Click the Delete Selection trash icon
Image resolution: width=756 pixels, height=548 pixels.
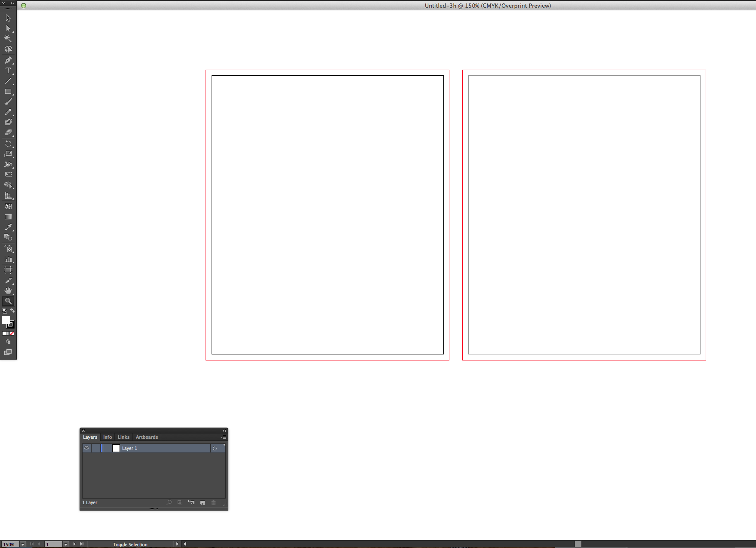[214, 502]
